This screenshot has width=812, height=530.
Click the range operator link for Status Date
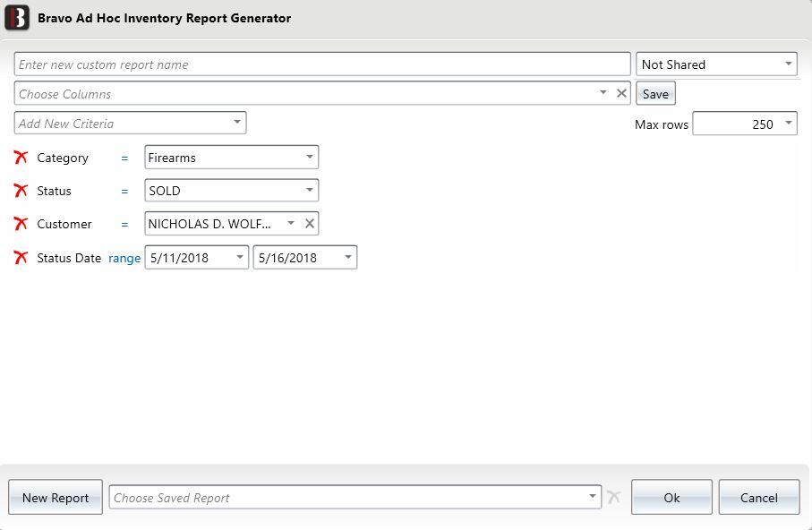[x=124, y=258]
